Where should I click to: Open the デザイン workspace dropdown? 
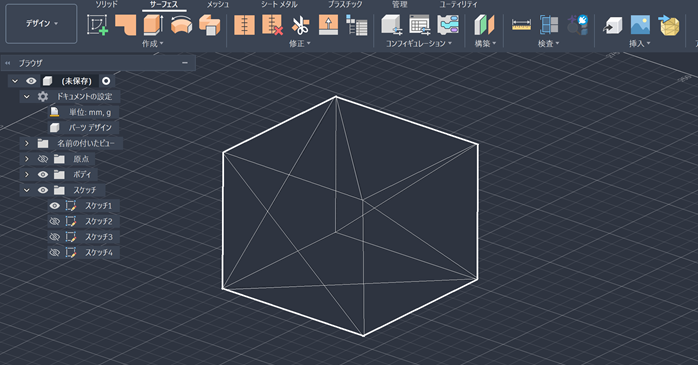tap(41, 24)
